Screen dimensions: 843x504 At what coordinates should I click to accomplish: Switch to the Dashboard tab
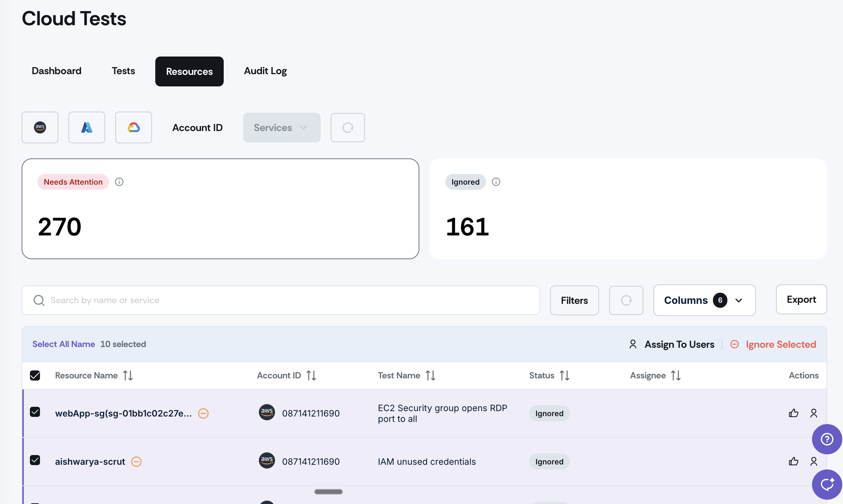57,71
